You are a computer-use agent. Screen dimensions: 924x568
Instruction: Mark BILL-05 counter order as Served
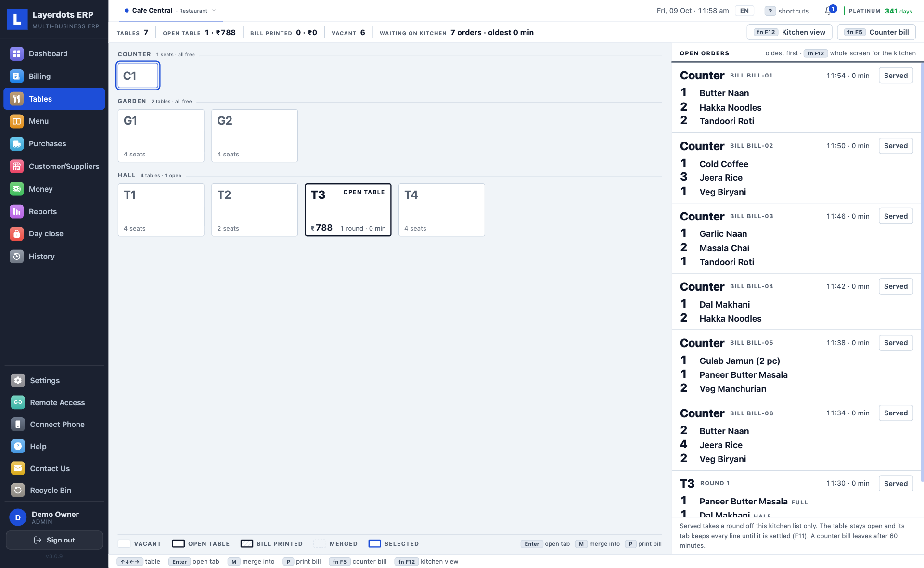click(x=896, y=343)
